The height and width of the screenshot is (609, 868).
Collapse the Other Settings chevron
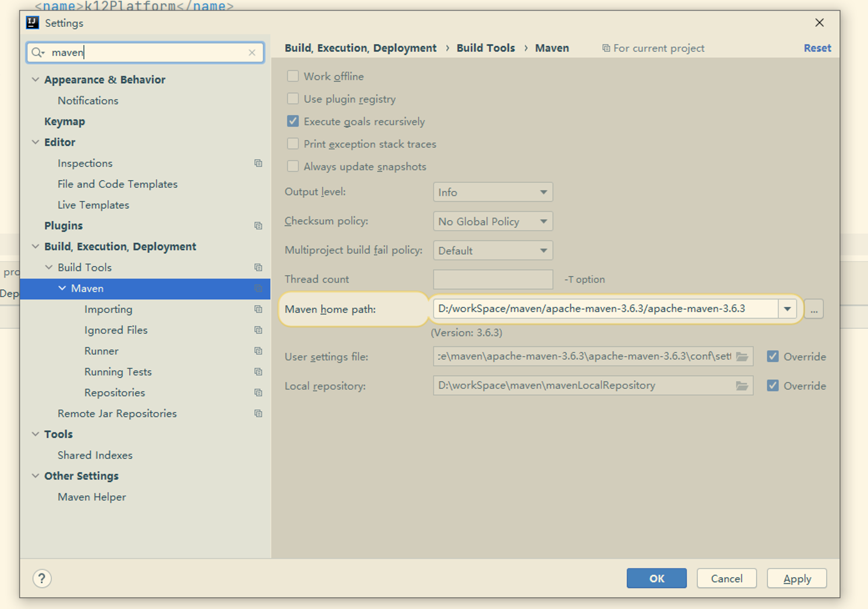(x=36, y=476)
